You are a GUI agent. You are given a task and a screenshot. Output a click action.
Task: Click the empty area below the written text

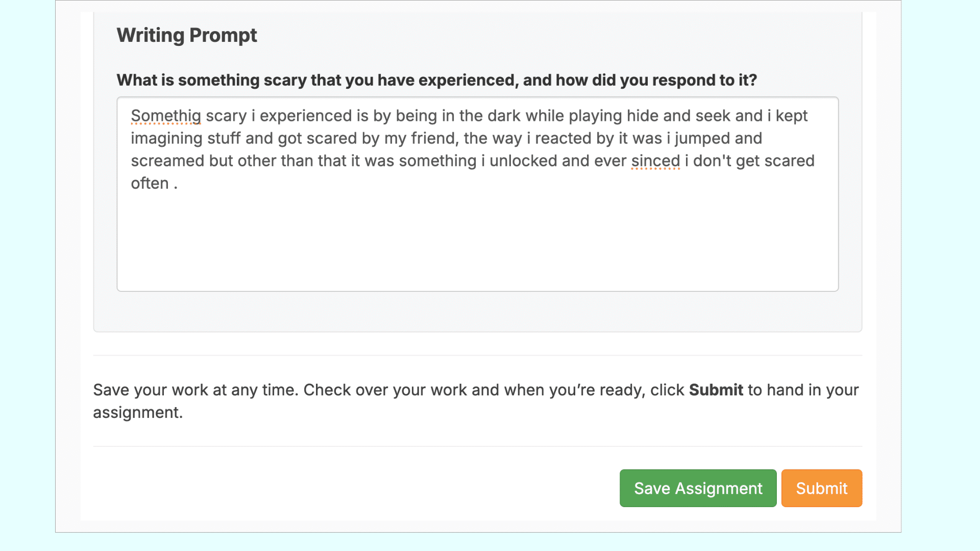click(x=477, y=245)
